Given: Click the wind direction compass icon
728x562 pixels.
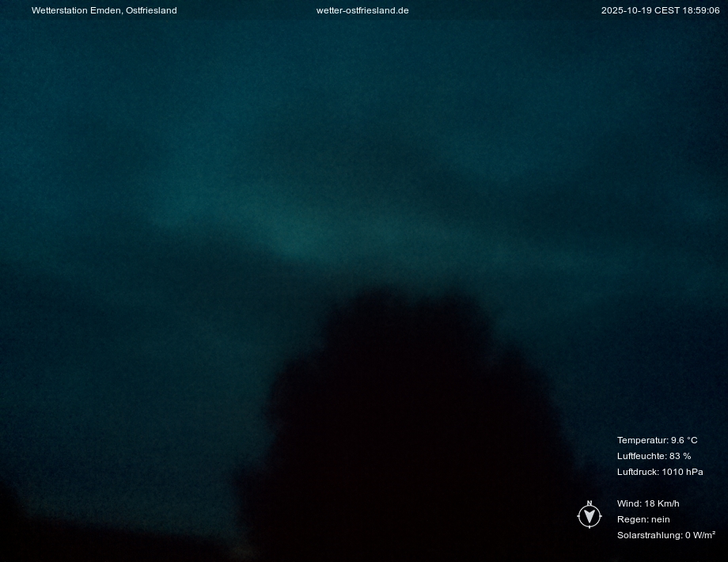Looking at the screenshot, I should tap(589, 516).
